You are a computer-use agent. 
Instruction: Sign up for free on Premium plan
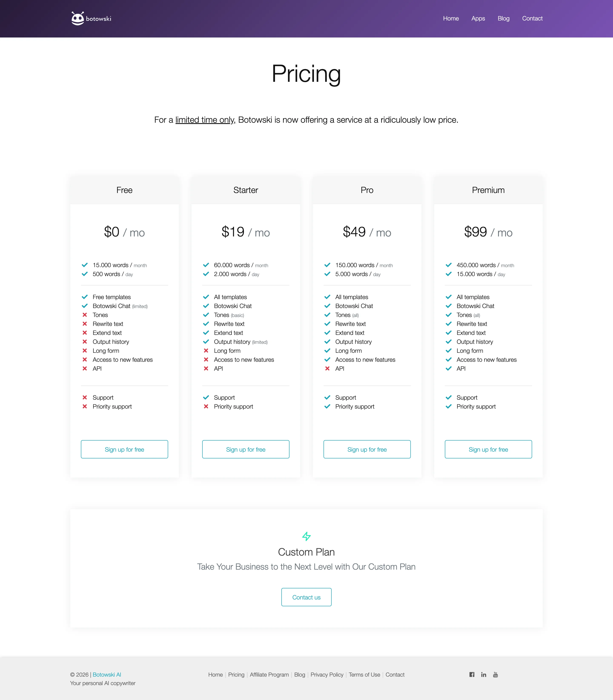(488, 449)
